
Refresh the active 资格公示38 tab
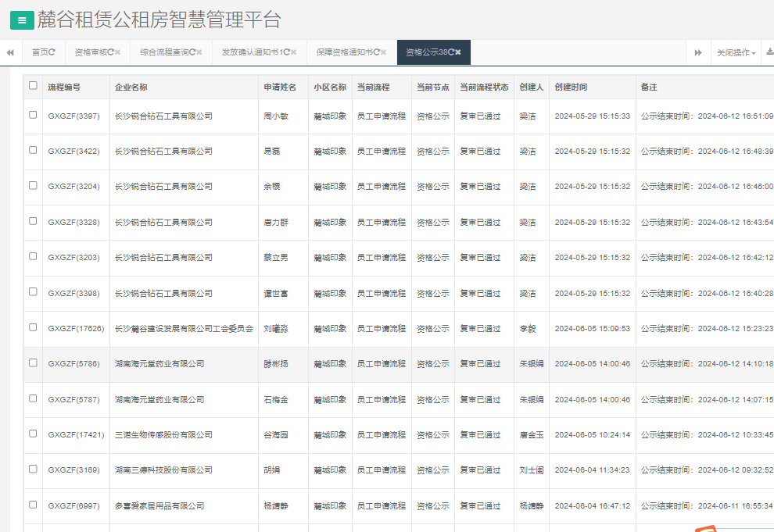tap(451, 52)
